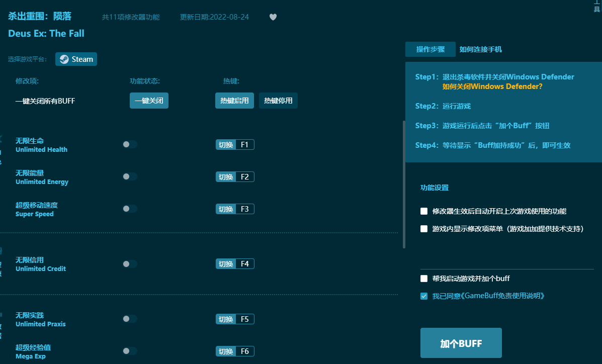Image resolution: width=602 pixels, height=364 pixels.
Task: Open the how to disable Windows Defender link
Action: click(x=492, y=86)
